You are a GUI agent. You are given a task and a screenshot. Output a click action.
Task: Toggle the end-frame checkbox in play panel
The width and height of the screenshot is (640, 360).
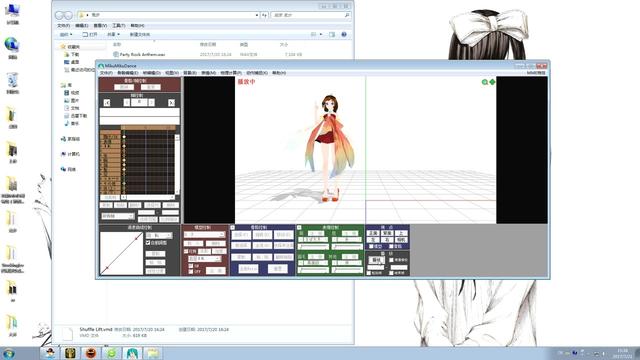[391, 273]
